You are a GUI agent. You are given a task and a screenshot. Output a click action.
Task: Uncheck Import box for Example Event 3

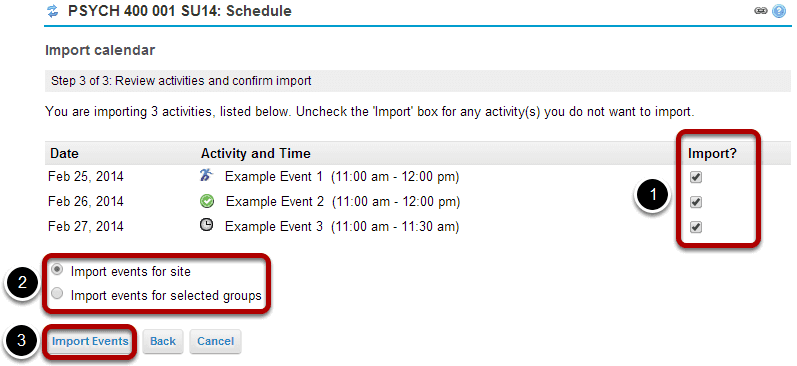(x=696, y=227)
